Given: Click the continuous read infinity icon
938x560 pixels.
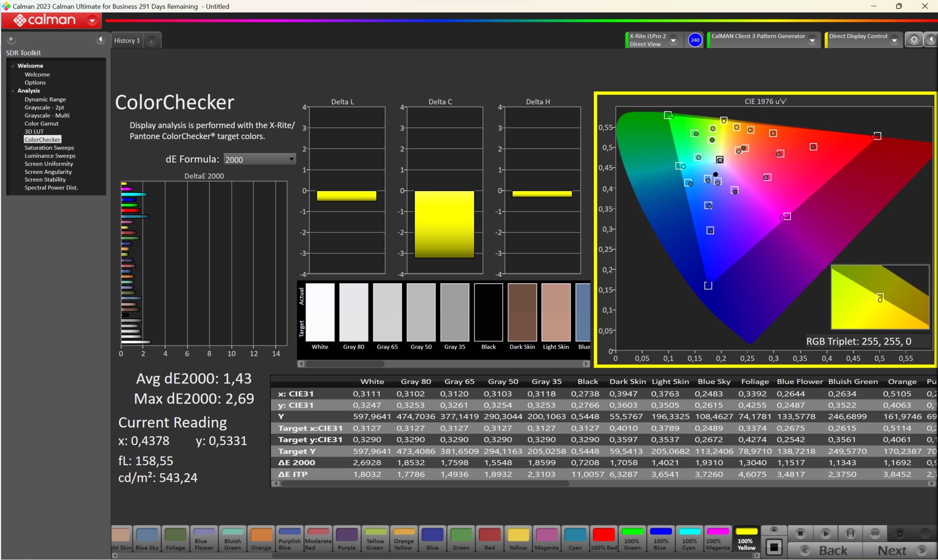Looking at the screenshot, I should coord(874,533).
